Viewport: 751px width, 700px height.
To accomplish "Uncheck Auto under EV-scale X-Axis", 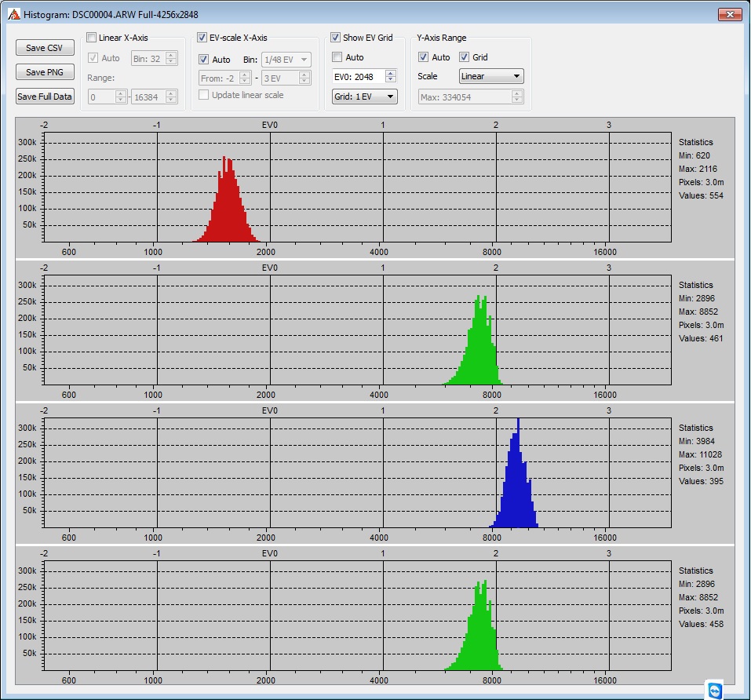I will [203, 60].
